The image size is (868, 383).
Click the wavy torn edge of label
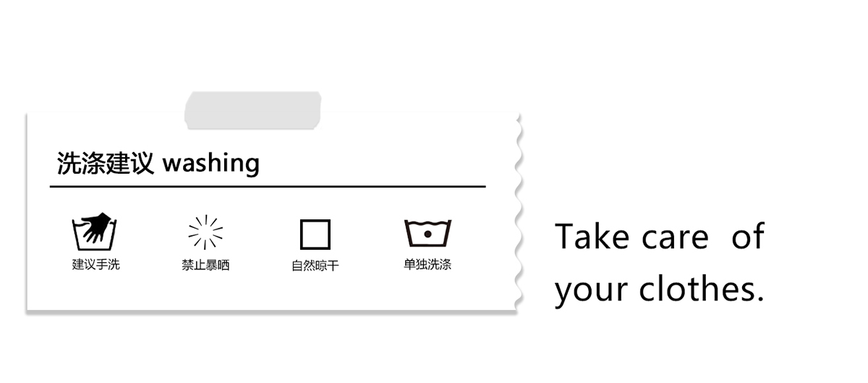pos(518,210)
